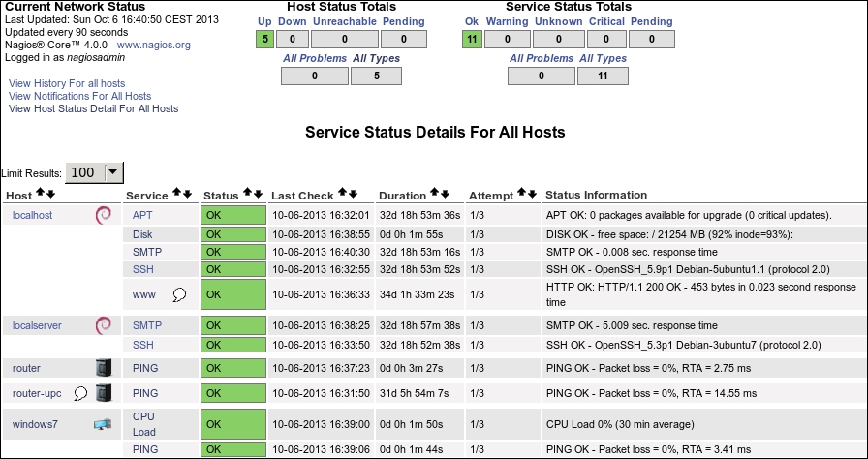Click the windows7 computer icon
This screenshot has height=459, width=868.
click(x=103, y=424)
